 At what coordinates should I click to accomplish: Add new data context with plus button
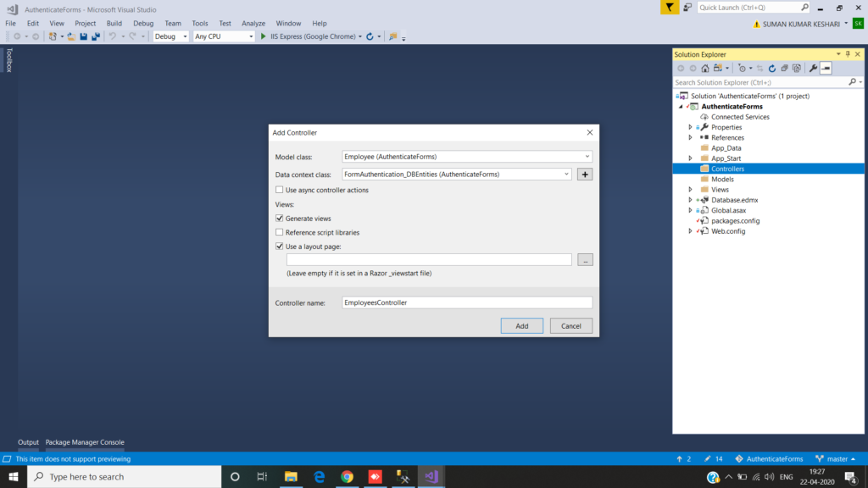click(x=585, y=175)
